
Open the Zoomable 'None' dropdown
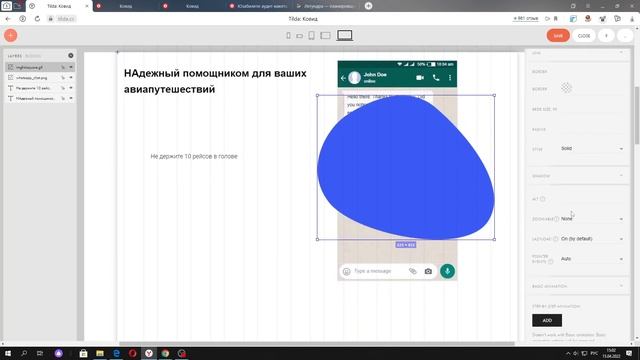tap(592, 219)
